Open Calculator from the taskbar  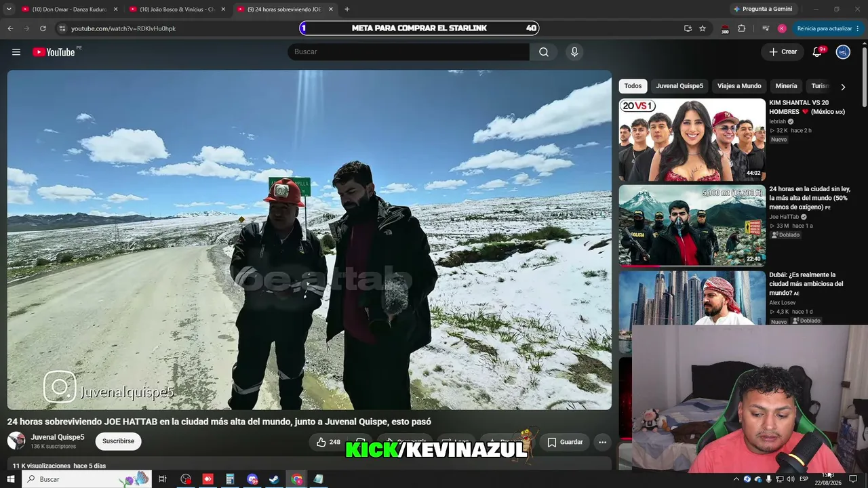tap(231, 479)
